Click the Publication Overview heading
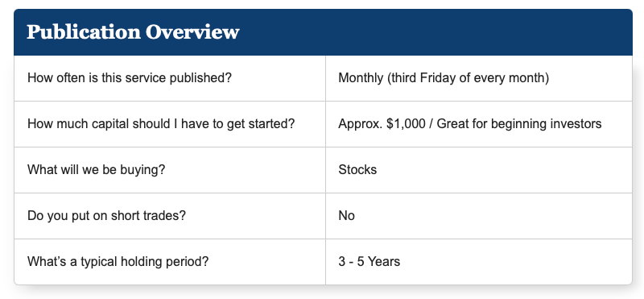Viewport: 644px width, 299px height. pyautogui.click(x=133, y=32)
